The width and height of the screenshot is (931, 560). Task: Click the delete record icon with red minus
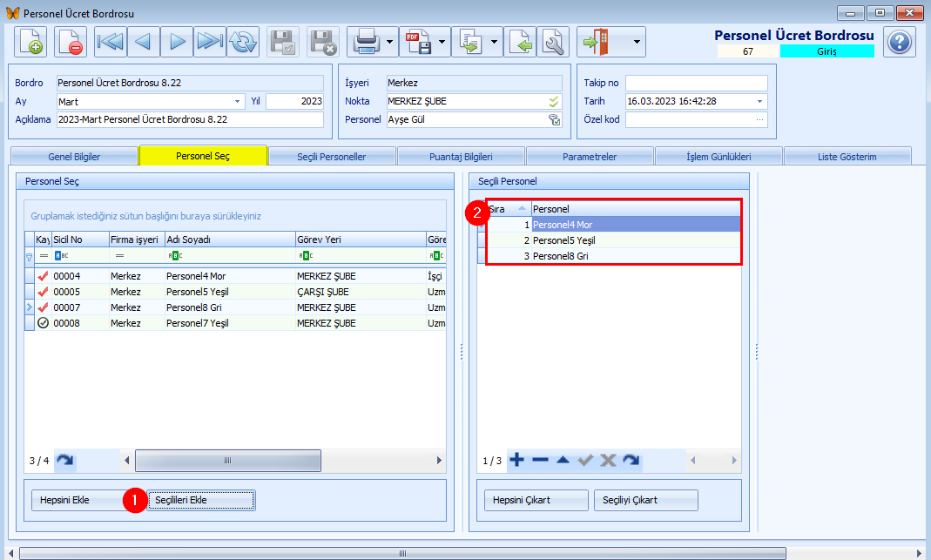(x=71, y=42)
